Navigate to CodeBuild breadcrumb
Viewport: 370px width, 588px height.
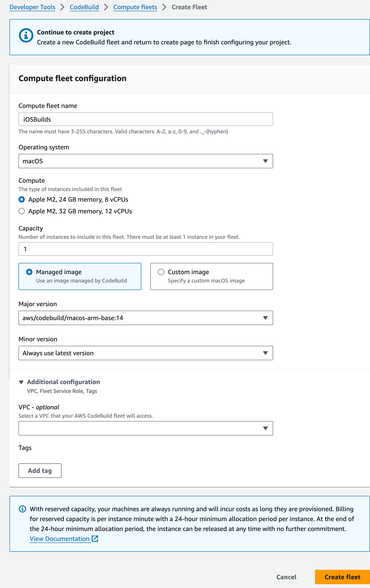[x=84, y=7]
